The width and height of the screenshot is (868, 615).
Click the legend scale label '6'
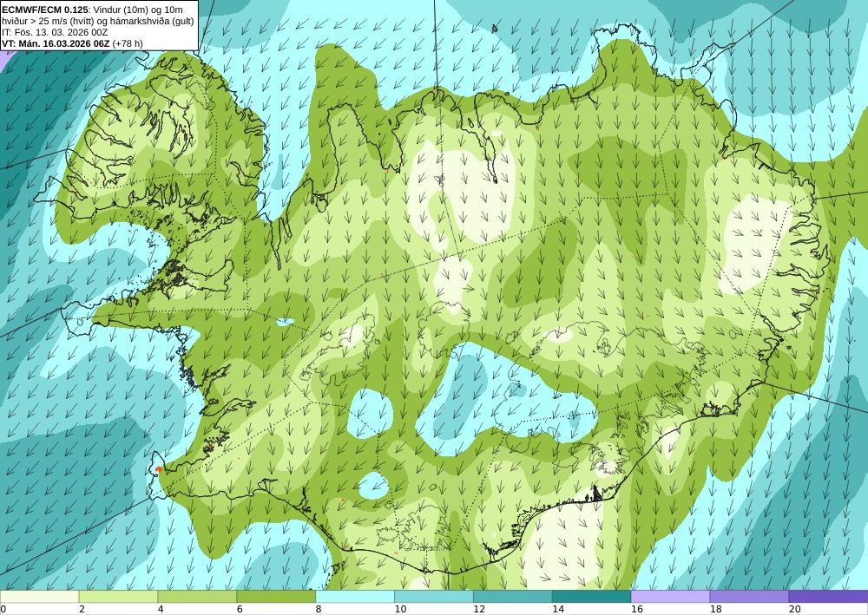point(240,609)
